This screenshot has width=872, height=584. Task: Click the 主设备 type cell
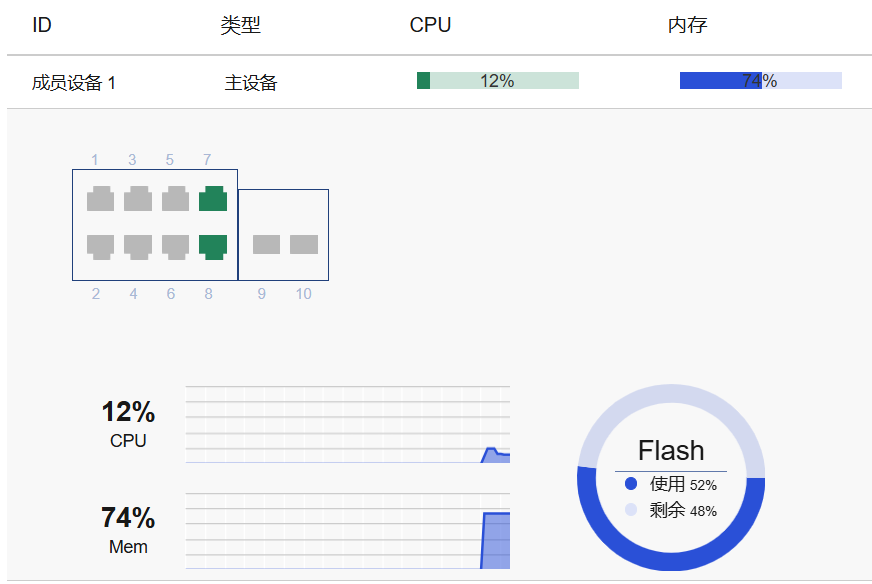pyautogui.click(x=251, y=83)
